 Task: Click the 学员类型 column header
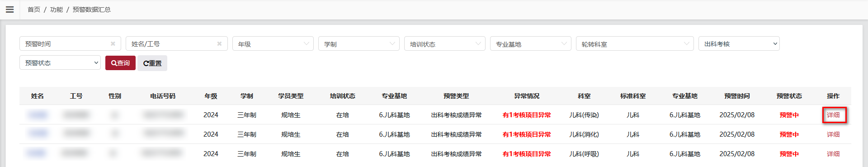pos(291,96)
